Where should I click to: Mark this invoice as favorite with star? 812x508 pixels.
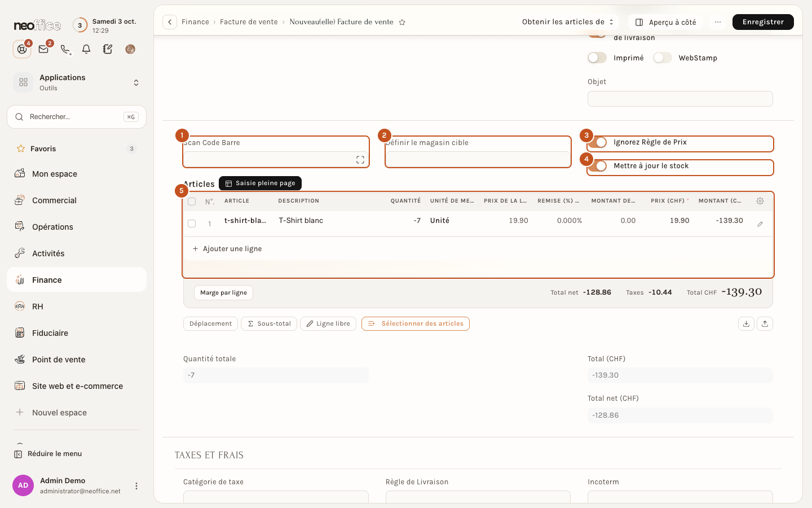[402, 22]
